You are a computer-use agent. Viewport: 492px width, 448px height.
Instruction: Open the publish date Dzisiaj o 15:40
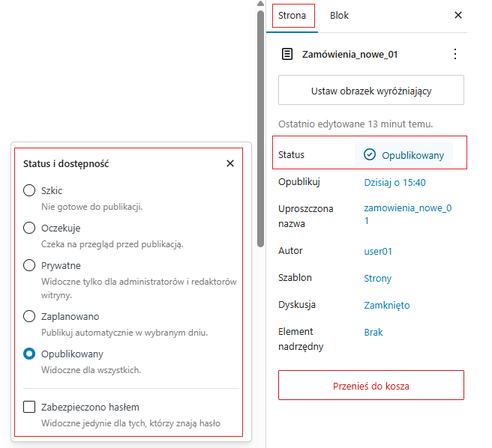pos(394,182)
